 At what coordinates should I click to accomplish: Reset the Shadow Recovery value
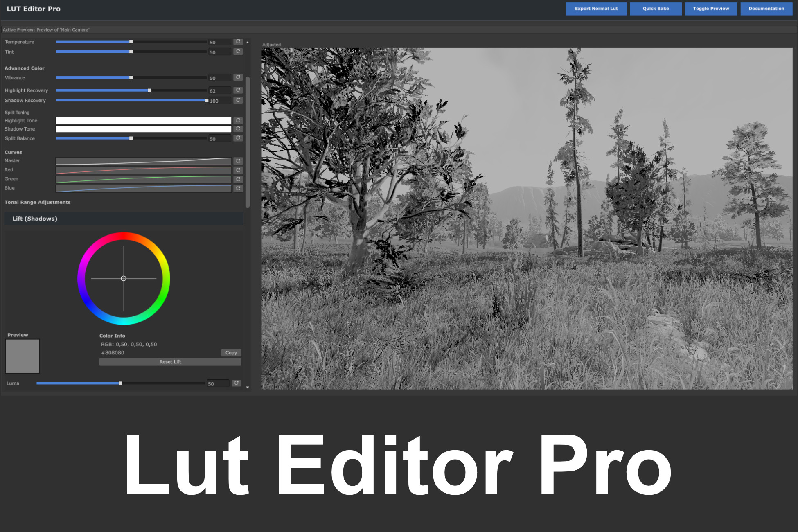click(x=238, y=100)
